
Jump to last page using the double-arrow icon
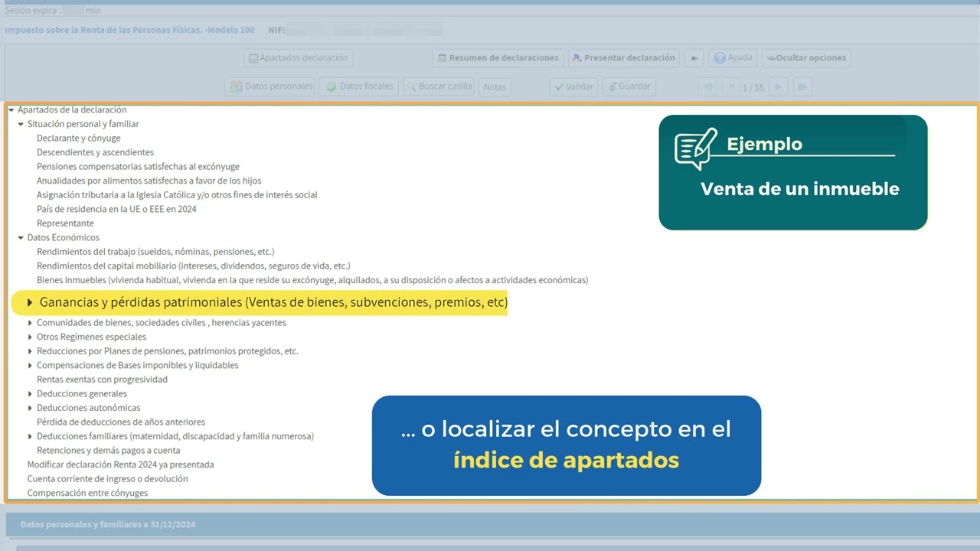tap(802, 86)
